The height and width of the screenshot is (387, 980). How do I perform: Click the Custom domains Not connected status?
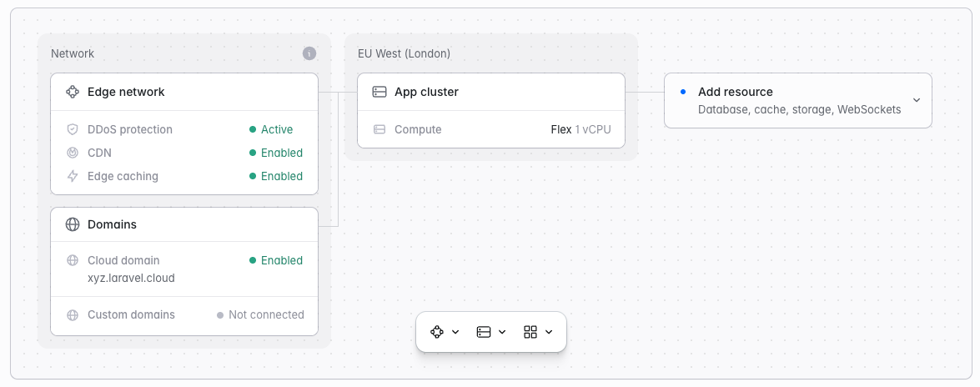260,314
